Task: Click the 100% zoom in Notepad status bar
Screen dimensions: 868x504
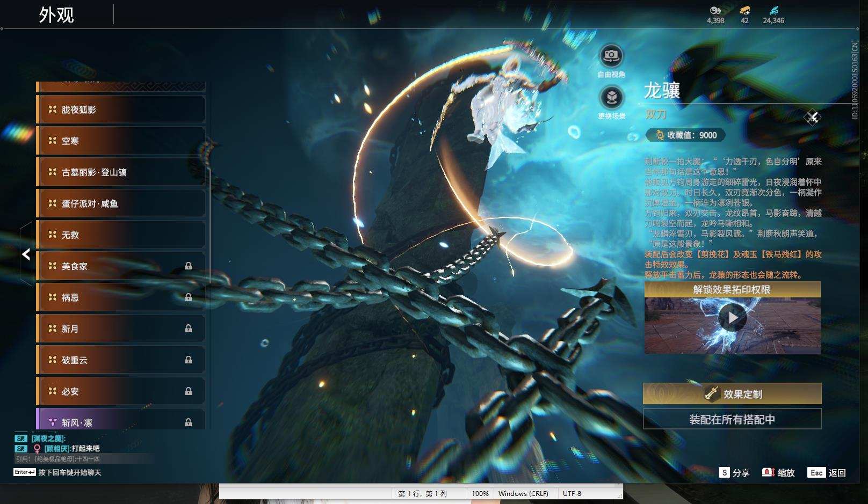Action: click(x=480, y=493)
